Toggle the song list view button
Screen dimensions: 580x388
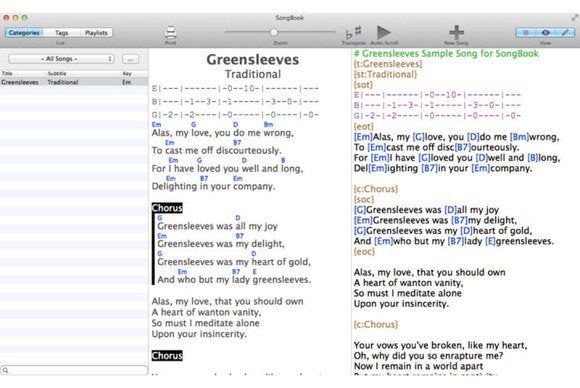tap(526, 33)
